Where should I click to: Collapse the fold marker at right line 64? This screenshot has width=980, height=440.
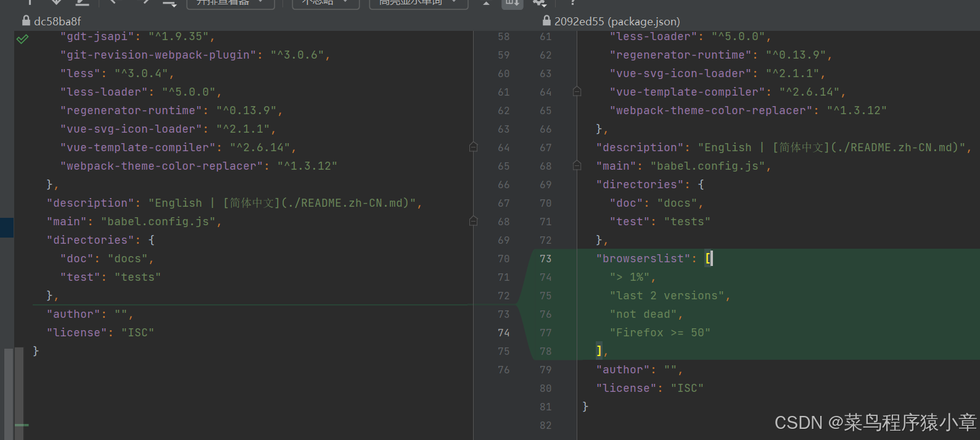pyautogui.click(x=577, y=91)
